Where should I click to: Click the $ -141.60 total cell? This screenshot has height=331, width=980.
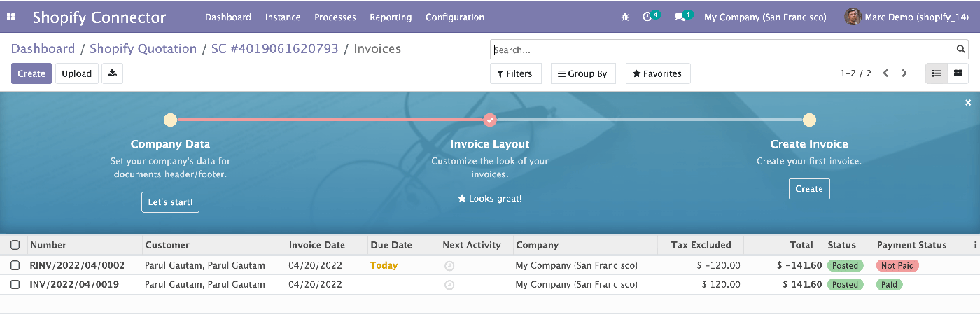point(799,265)
